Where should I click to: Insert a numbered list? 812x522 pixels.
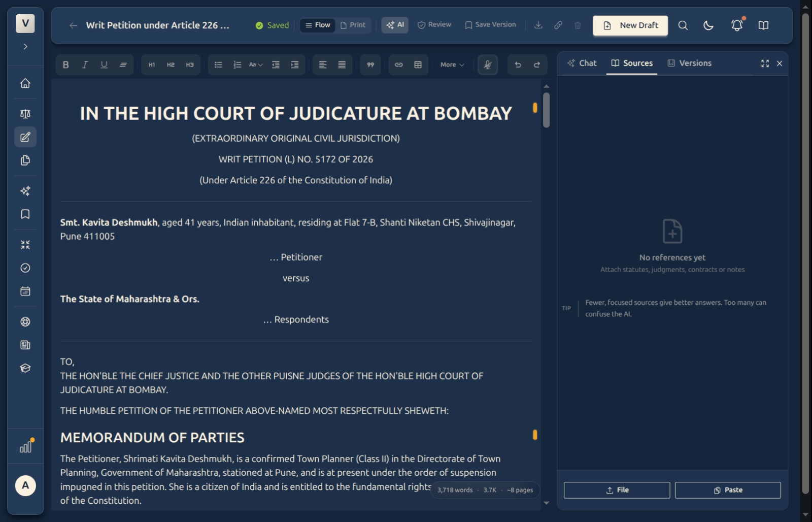tap(237, 64)
